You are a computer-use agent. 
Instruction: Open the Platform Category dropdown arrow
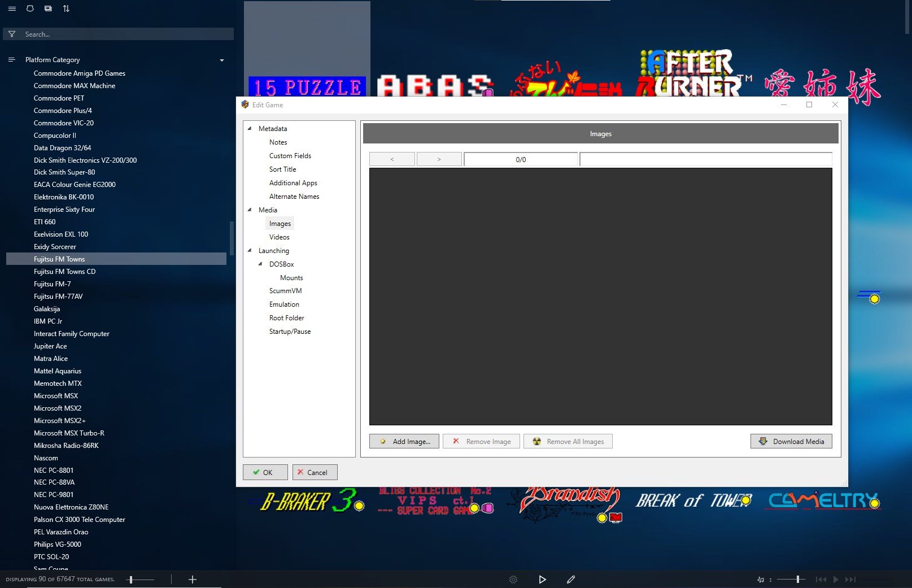[222, 60]
